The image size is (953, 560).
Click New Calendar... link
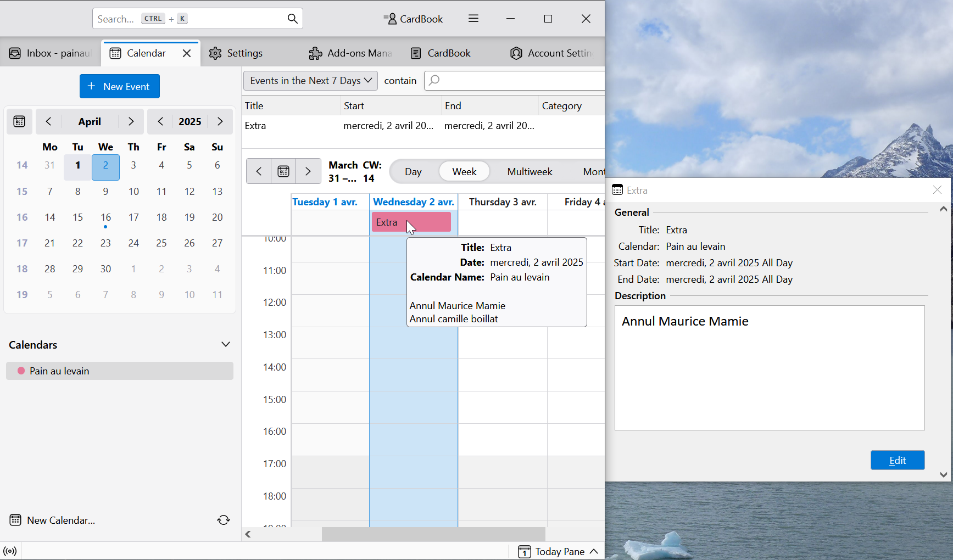point(61,520)
